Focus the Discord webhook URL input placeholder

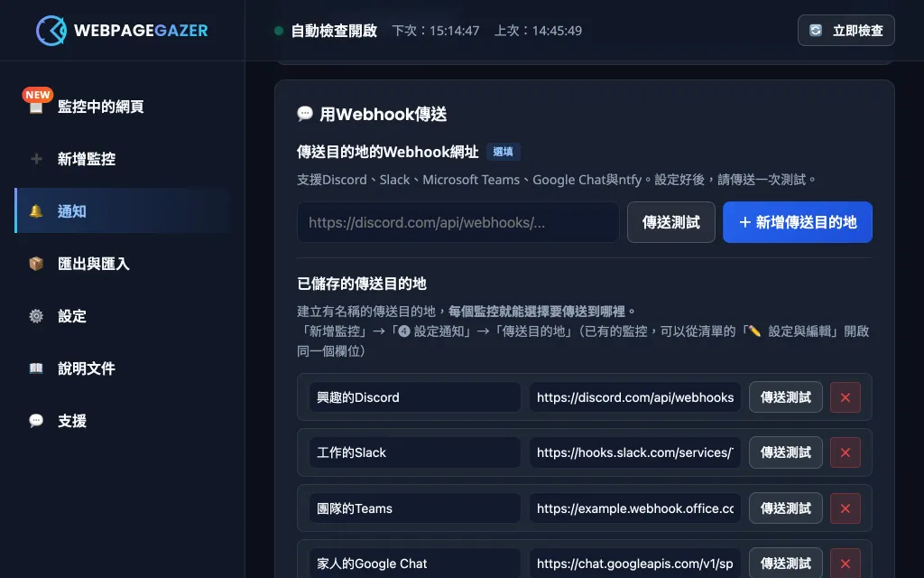tap(458, 222)
